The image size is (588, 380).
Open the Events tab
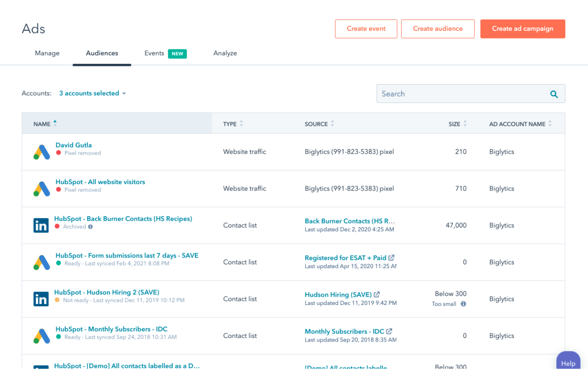point(154,53)
